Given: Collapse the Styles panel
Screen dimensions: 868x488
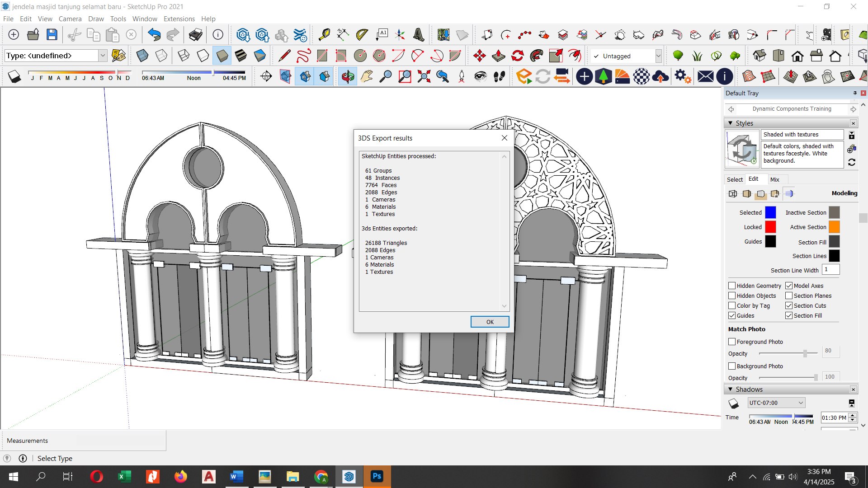Looking at the screenshot, I should tap(730, 123).
